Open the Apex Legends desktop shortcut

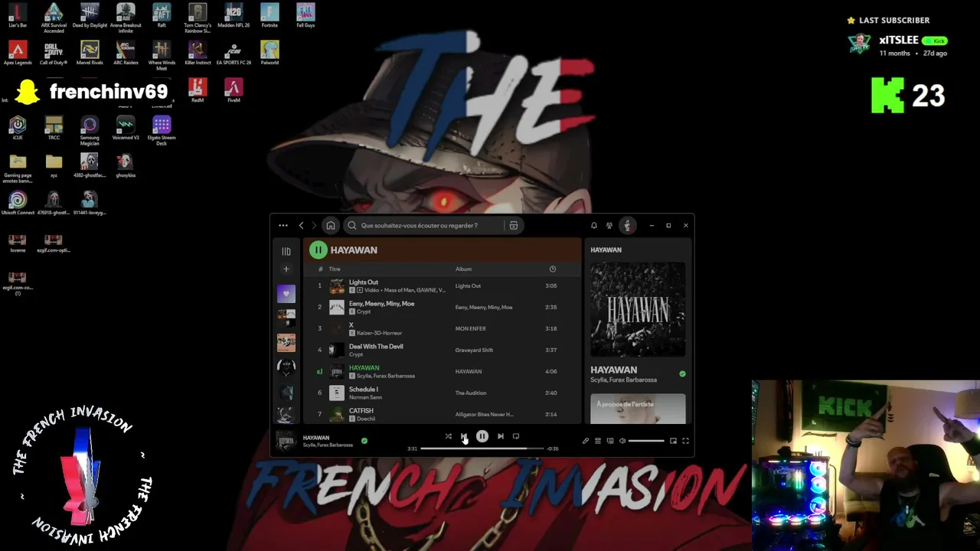pos(18,54)
